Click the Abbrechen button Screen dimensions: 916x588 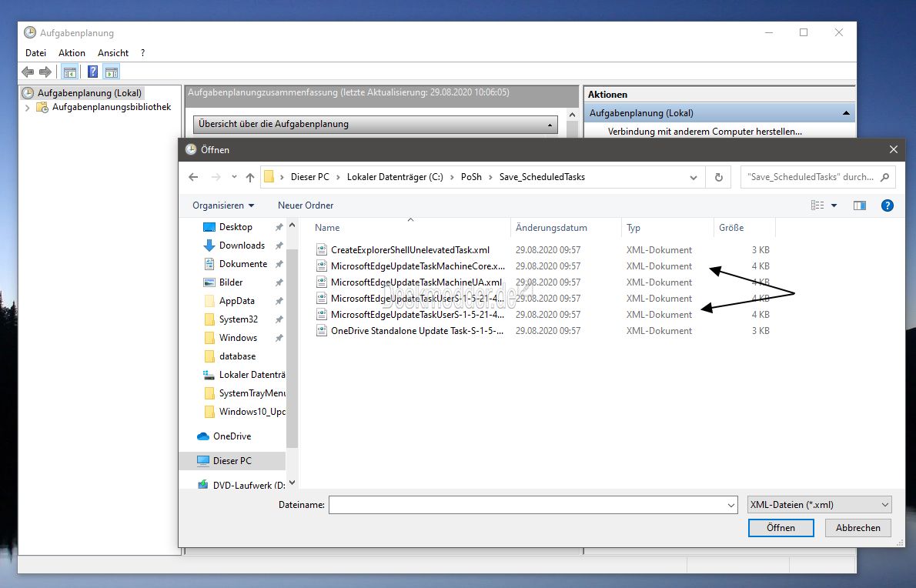[x=857, y=528]
